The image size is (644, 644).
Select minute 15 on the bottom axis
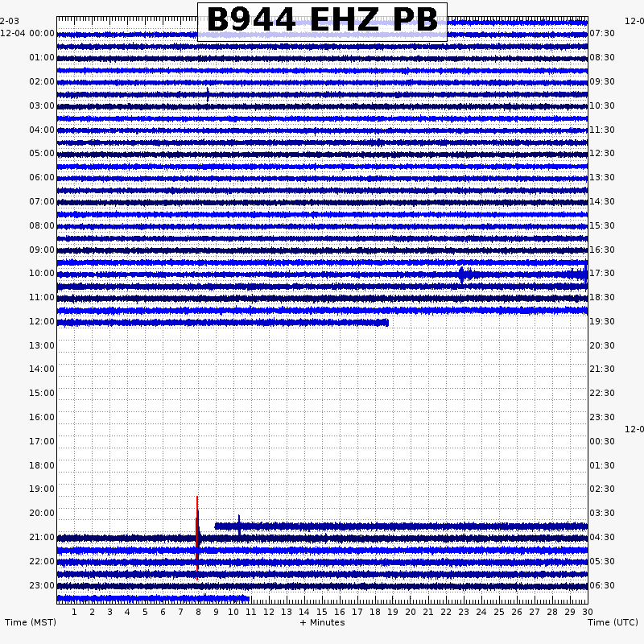(x=321, y=612)
